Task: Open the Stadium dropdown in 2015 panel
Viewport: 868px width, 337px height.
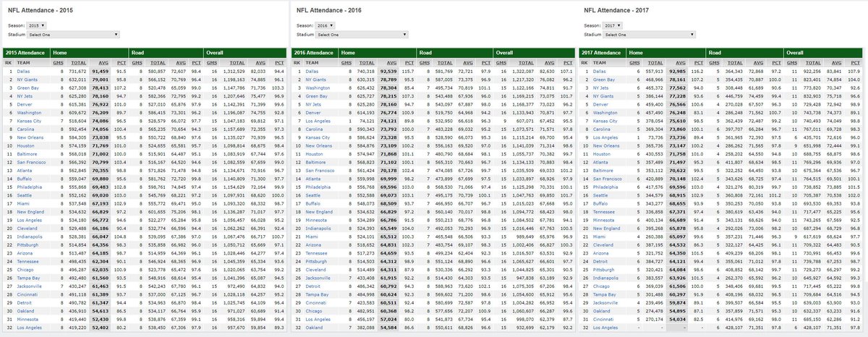Action: [x=72, y=34]
